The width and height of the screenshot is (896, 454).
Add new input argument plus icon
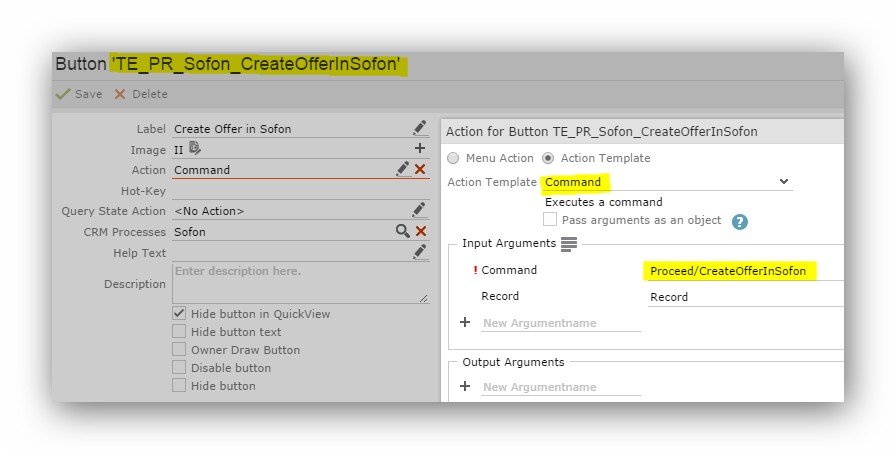465,322
